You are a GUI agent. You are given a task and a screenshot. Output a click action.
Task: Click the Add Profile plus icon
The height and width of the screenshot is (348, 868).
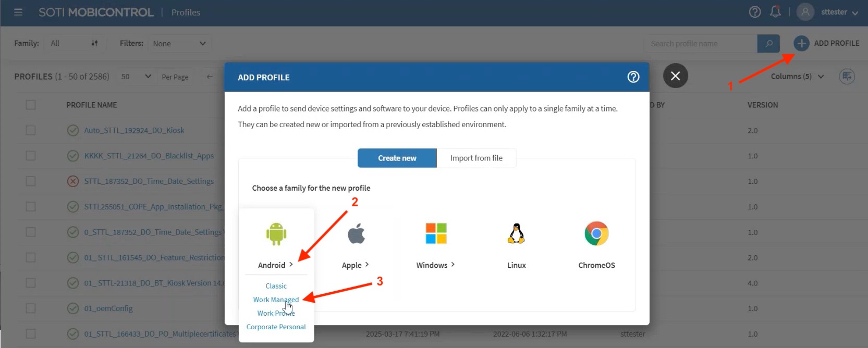801,43
